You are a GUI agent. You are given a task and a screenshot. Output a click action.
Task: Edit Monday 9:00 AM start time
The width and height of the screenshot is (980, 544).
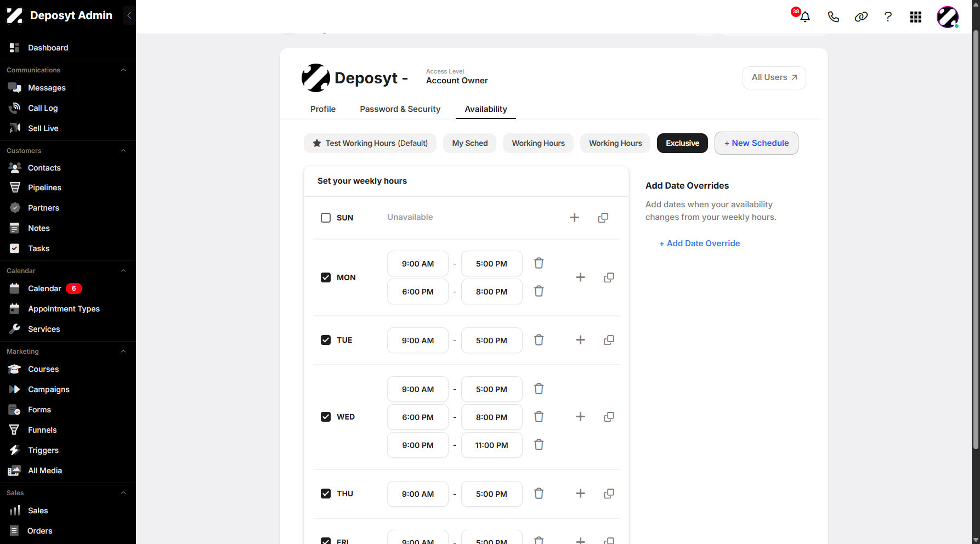coord(418,264)
